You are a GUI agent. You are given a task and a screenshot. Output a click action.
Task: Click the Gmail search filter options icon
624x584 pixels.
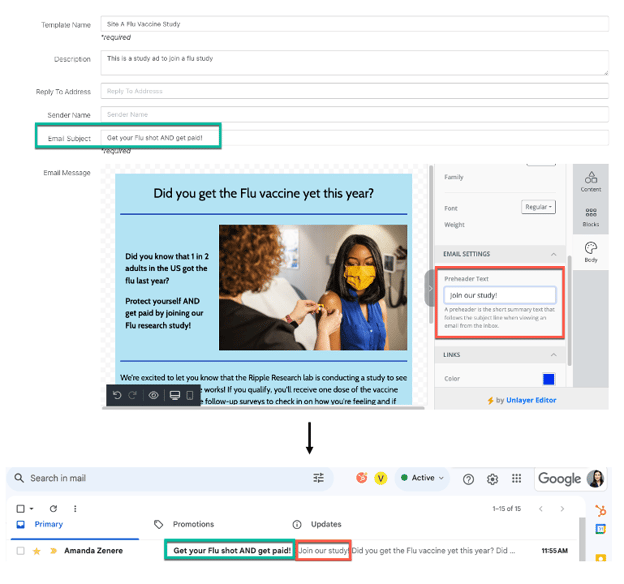click(319, 478)
